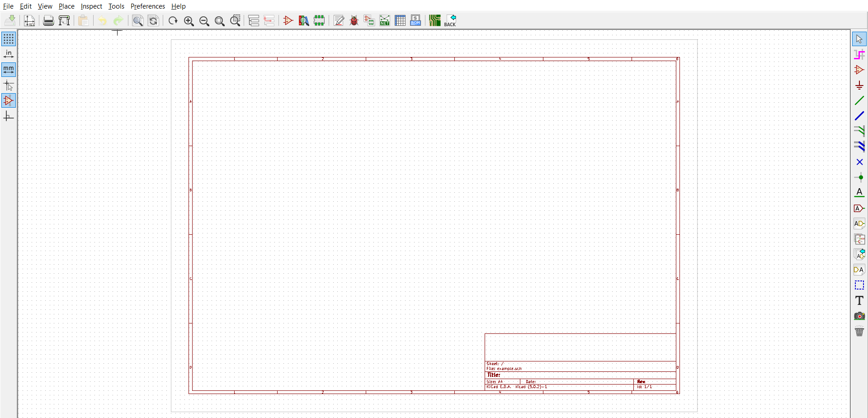This screenshot has height=418, width=868.
Task: Open the Inspect menu
Action: [91, 6]
